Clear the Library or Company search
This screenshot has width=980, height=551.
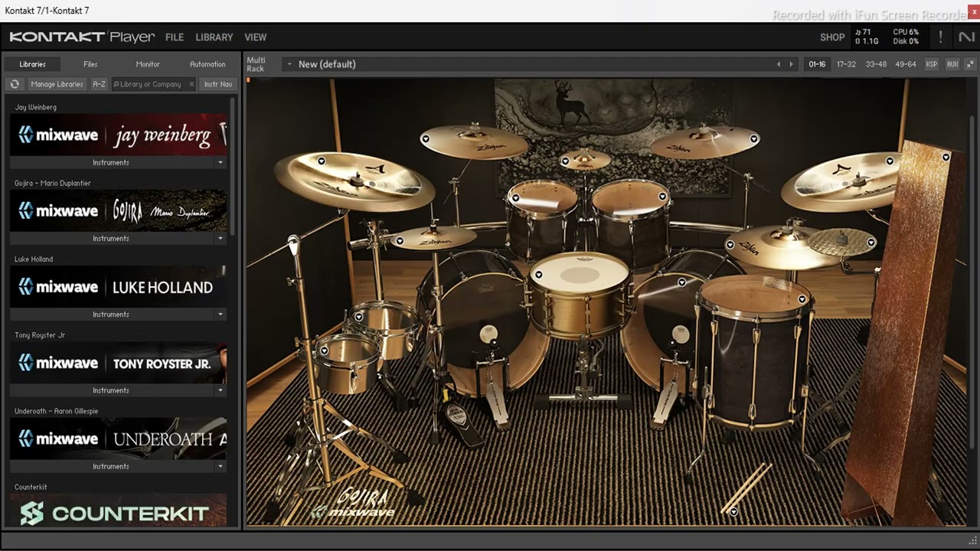[x=191, y=84]
